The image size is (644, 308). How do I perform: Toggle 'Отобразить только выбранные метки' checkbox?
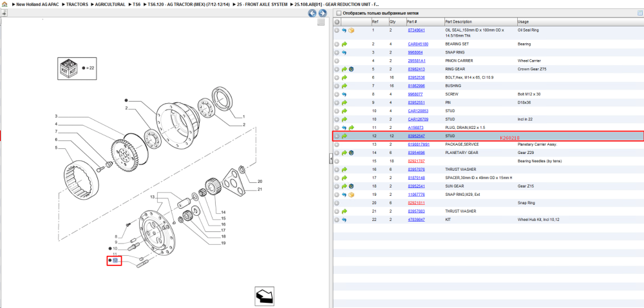(338, 13)
